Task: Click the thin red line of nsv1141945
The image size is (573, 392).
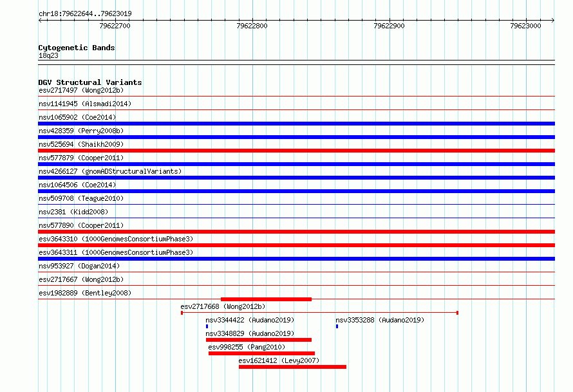Action: tap(296, 110)
